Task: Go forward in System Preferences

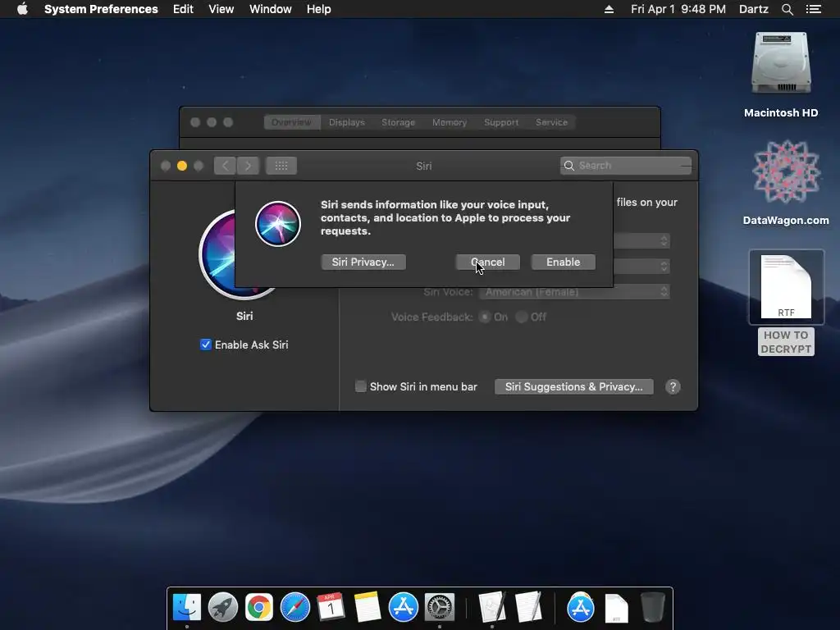Action: coord(248,166)
